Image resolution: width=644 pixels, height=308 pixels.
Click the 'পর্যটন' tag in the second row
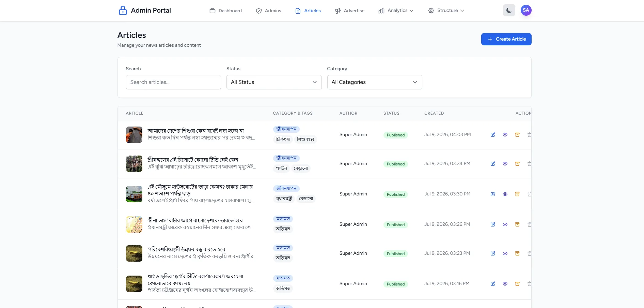281,168
